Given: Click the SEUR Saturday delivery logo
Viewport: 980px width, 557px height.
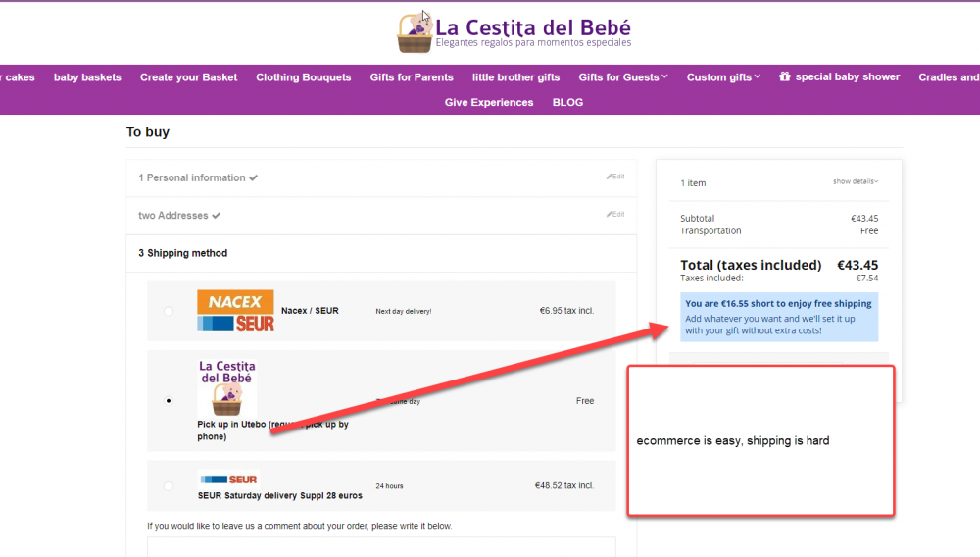Looking at the screenshot, I should [228, 480].
